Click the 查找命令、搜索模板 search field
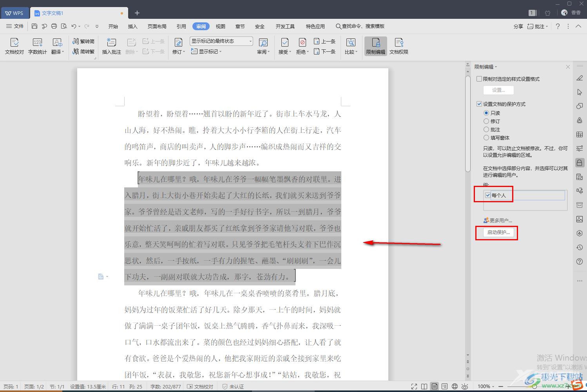This screenshot has width=587, height=392. click(360, 26)
